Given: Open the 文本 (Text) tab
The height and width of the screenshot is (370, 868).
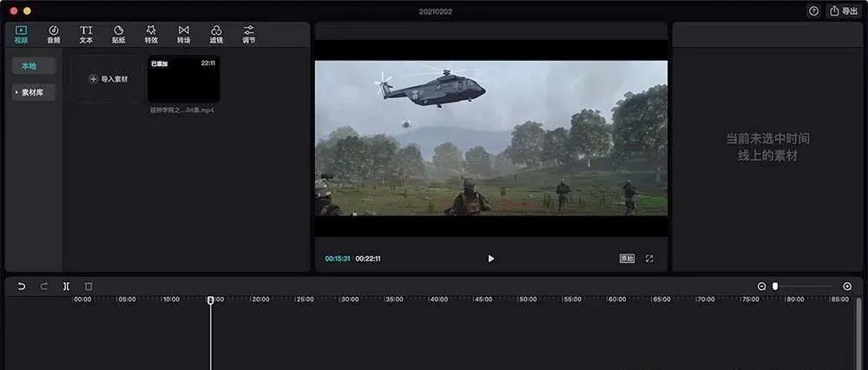Looking at the screenshot, I should 86,35.
